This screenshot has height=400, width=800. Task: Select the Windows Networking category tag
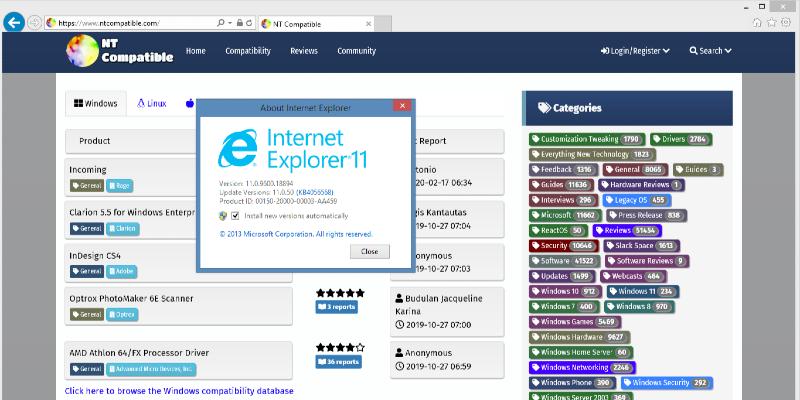pos(582,367)
